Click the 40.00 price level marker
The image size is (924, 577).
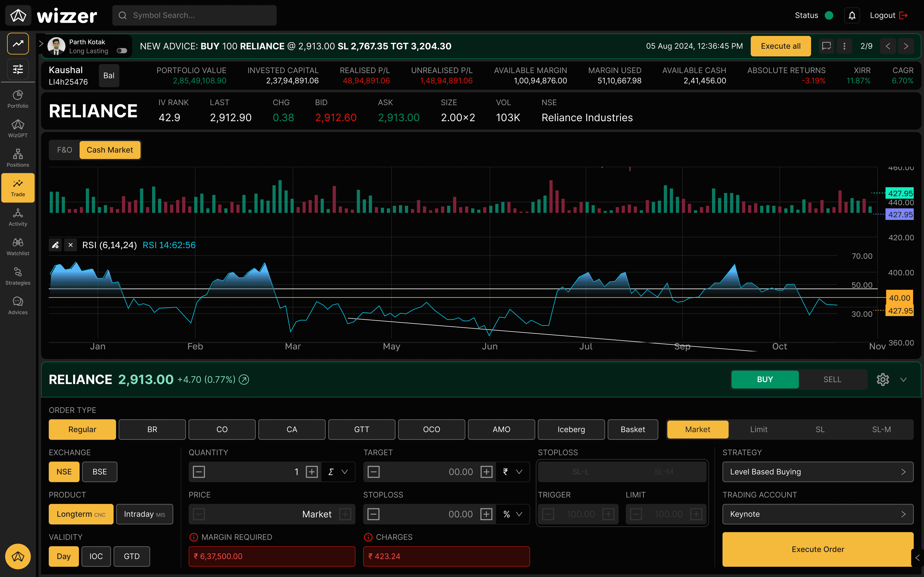click(899, 298)
